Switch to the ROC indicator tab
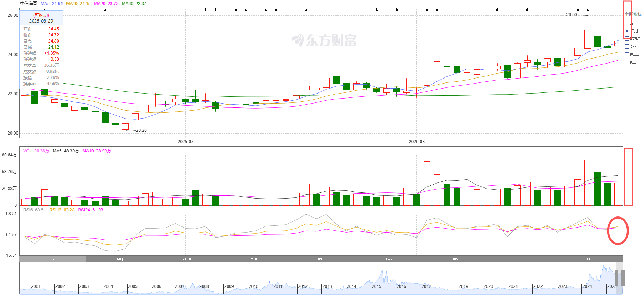 click(x=589, y=259)
